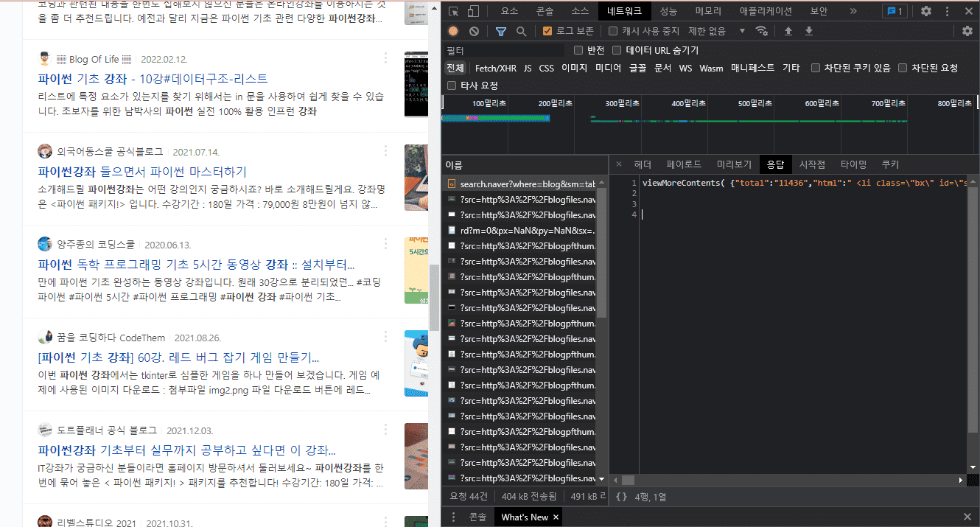Click the import HAR upload arrow
The image size is (980, 527).
click(x=788, y=31)
